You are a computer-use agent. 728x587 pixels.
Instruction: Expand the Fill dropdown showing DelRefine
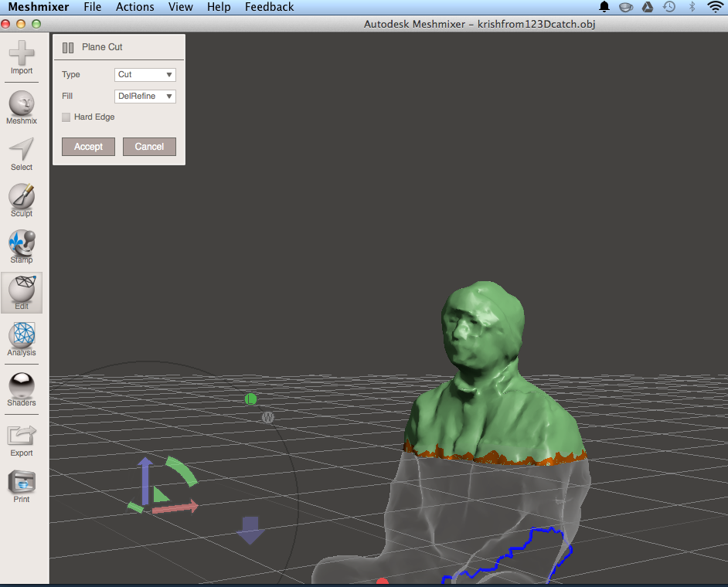[145, 96]
